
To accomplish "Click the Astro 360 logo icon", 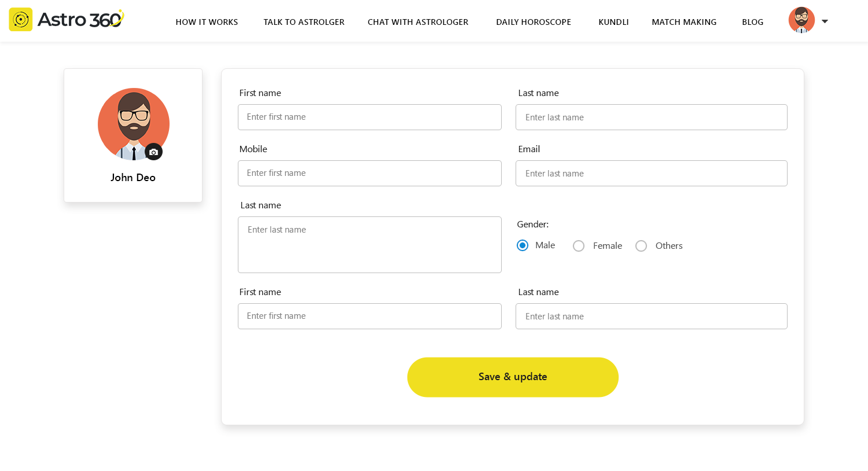I will coord(21,20).
